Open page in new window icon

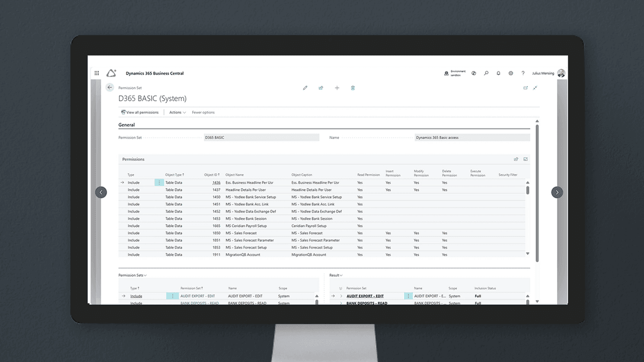click(525, 88)
